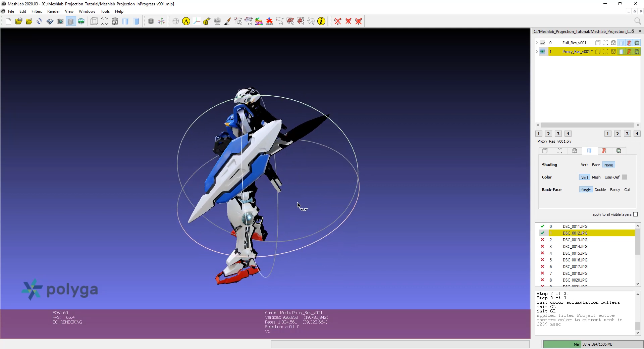Click the Open Project folder icon
The height and width of the screenshot is (349, 644).
point(19,21)
